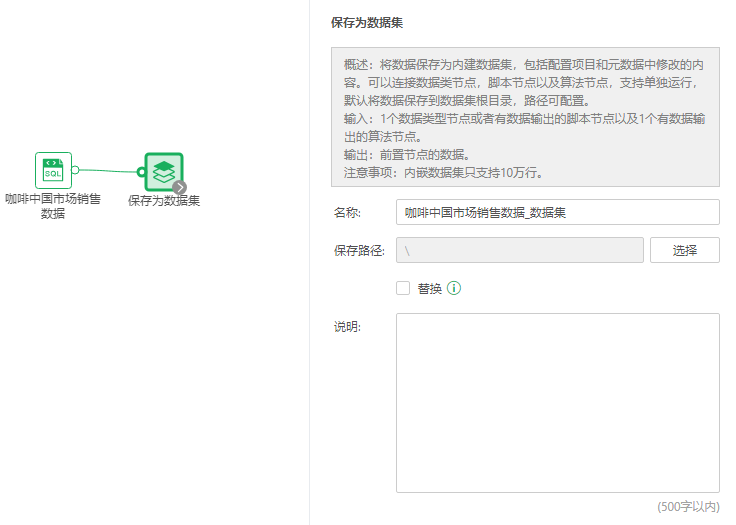Click the 500字以内 character limit hint
Screen dimensions: 736x525
point(687,507)
